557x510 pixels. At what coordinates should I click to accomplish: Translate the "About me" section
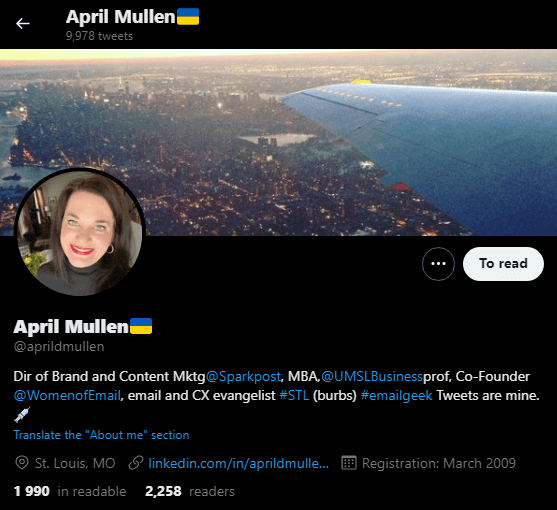(x=101, y=435)
